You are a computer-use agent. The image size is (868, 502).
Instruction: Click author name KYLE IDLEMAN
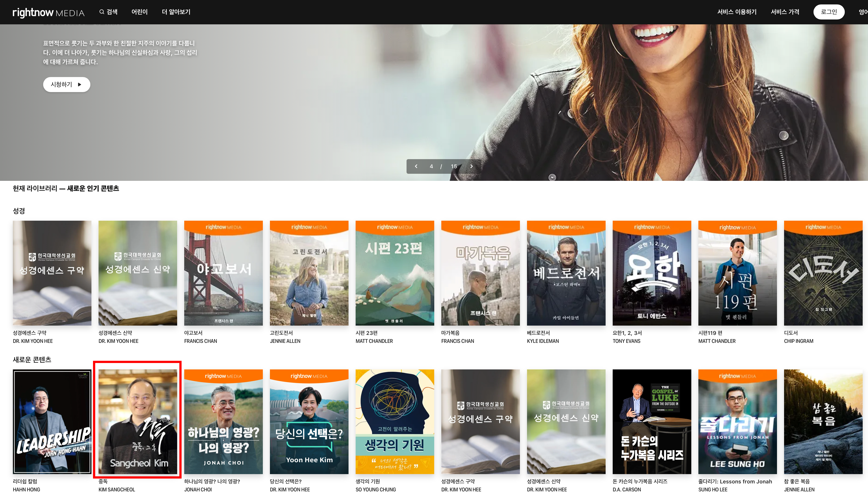pyautogui.click(x=543, y=341)
